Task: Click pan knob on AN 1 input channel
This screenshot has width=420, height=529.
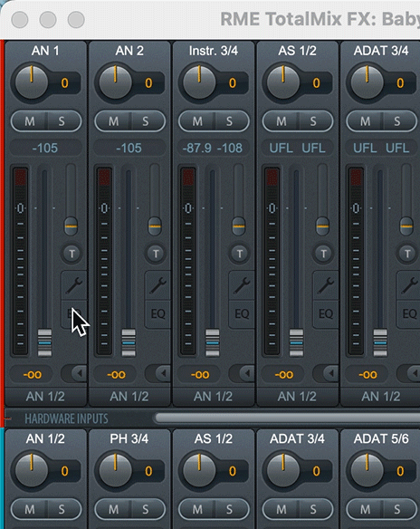Action: click(31, 82)
